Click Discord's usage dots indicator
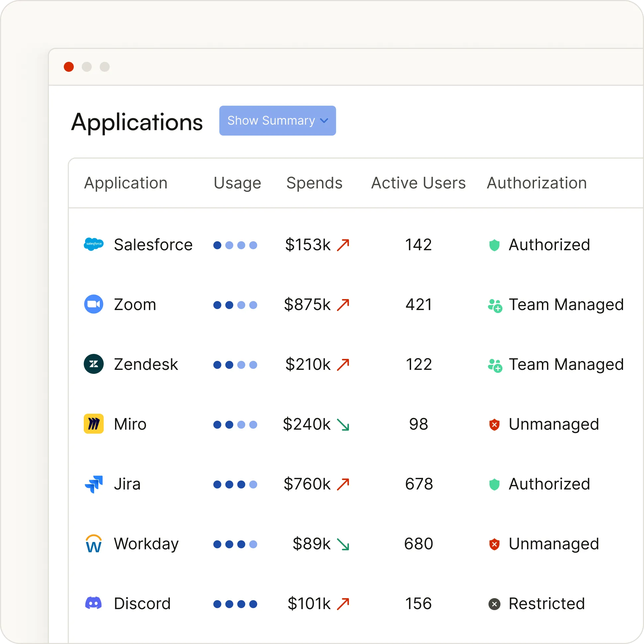Viewport: 644px width, 644px height. [x=235, y=604]
